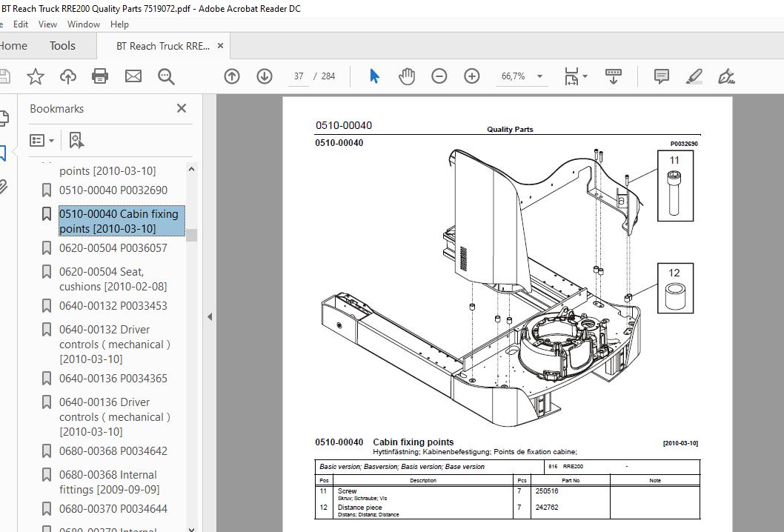Close the Bookmarks panel
The height and width of the screenshot is (532, 784).
tap(182, 108)
